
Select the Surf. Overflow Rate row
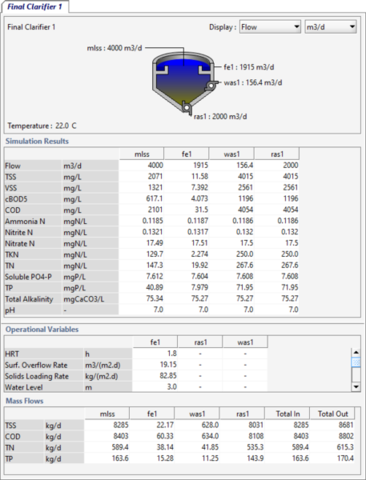coord(136,365)
